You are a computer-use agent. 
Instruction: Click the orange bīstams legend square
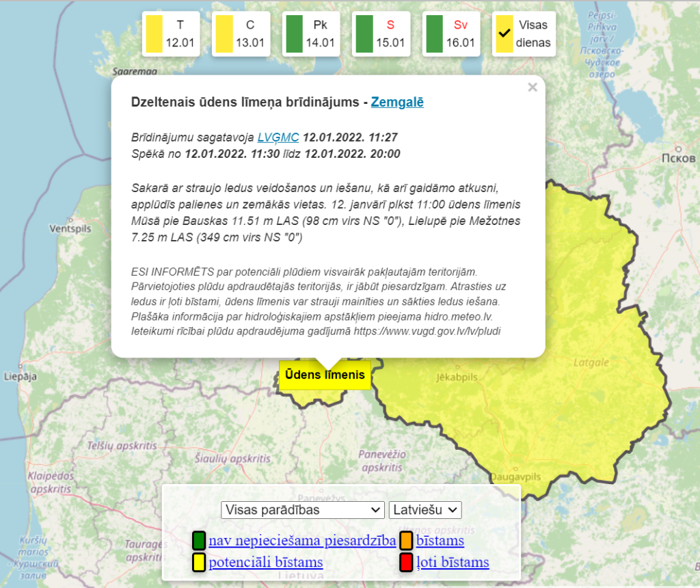tap(406, 541)
